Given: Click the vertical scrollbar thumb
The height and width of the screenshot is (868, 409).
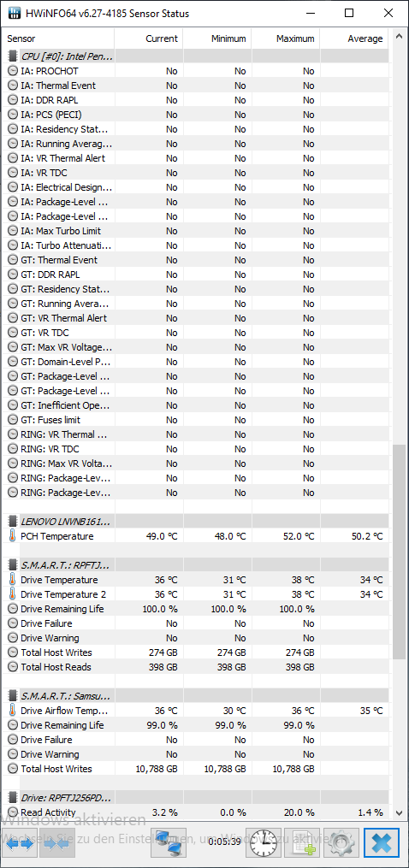Looking at the screenshot, I should 399,552.
